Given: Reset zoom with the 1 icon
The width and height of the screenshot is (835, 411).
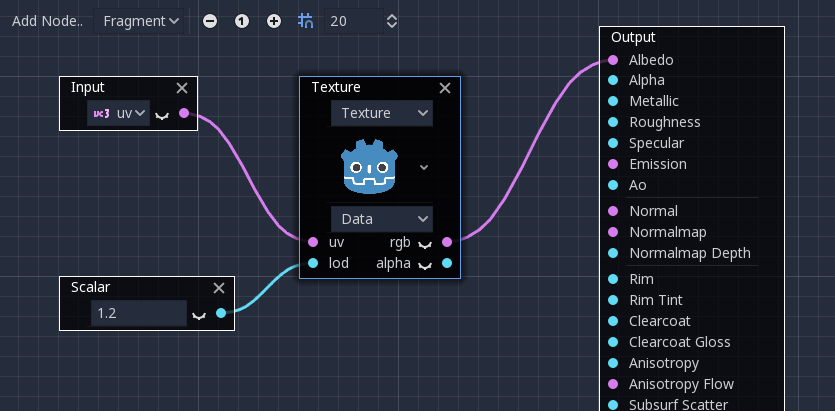Looking at the screenshot, I should coord(242,21).
